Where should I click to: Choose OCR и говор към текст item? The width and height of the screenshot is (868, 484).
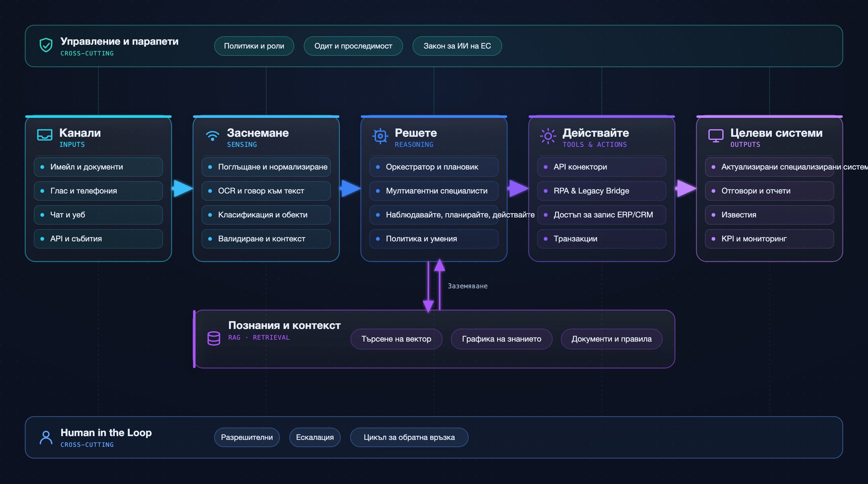[x=266, y=191]
